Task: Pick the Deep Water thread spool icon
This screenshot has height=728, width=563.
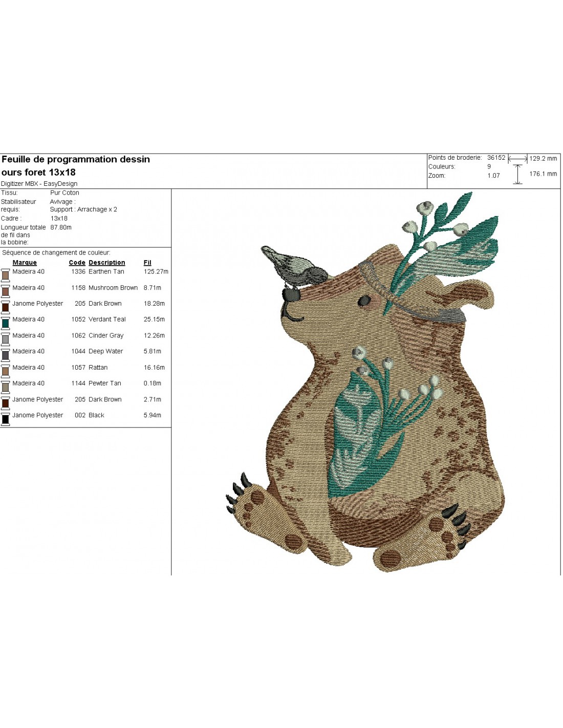Action: 5,354
